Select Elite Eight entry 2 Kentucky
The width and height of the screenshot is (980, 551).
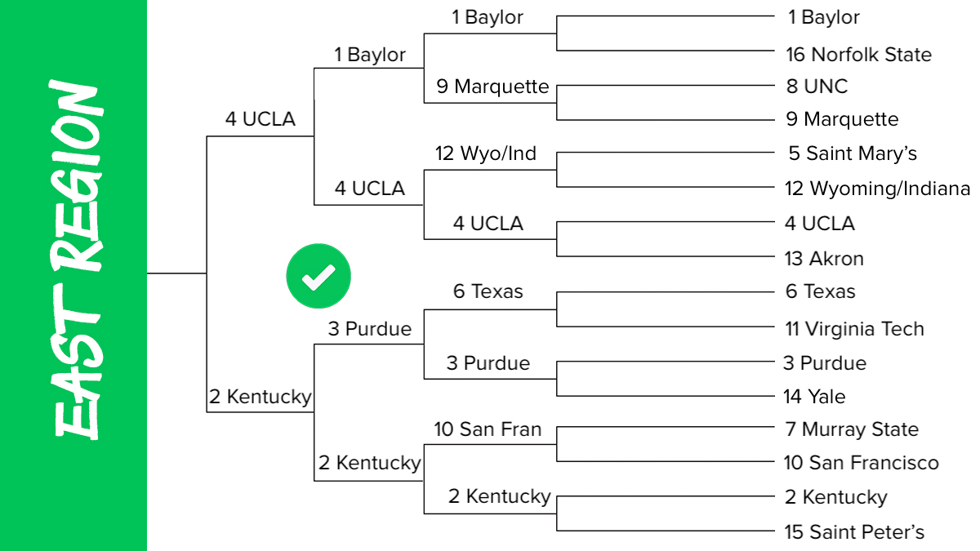pyautogui.click(x=261, y=397)
